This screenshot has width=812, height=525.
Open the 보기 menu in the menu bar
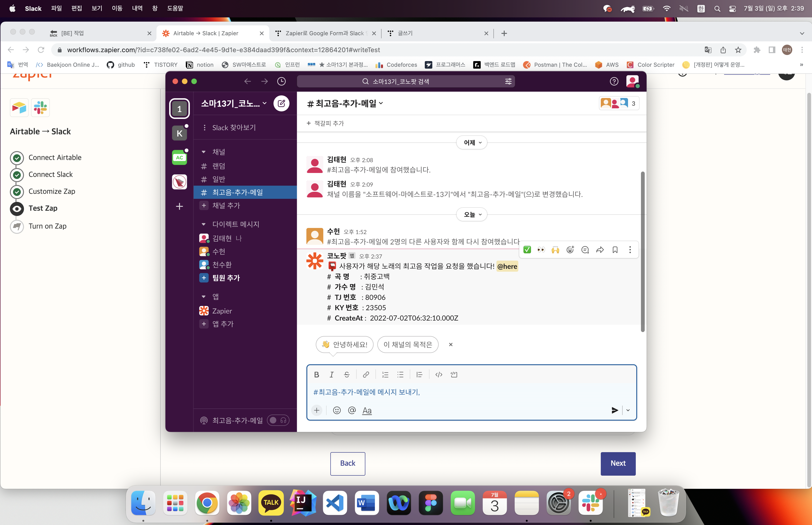(97, 8)
